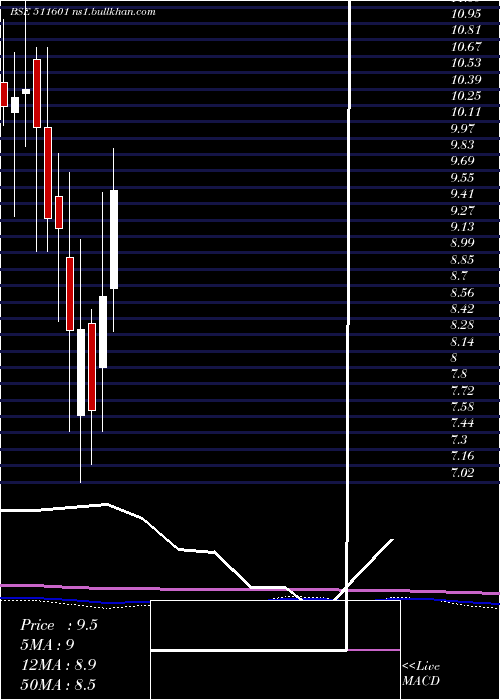Click the 8 price axis label
Viewport: 500px width, 700px height.
[x=454, y=358]
